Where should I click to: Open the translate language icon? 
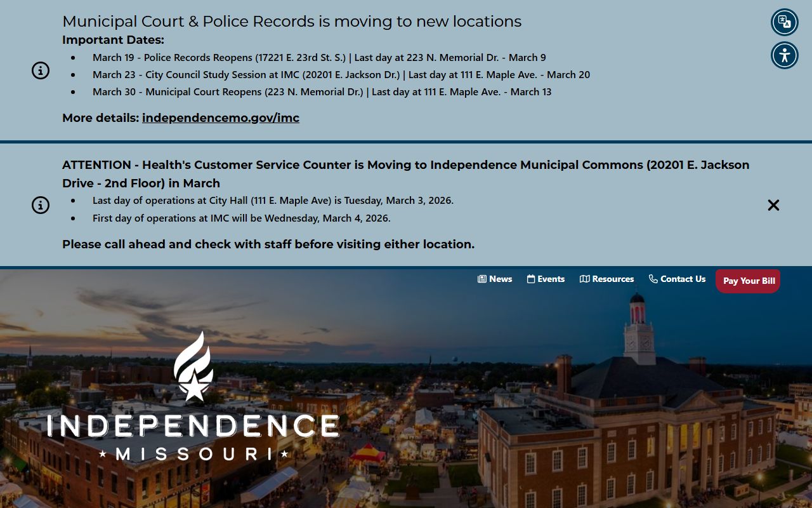(x=785, y=22)
